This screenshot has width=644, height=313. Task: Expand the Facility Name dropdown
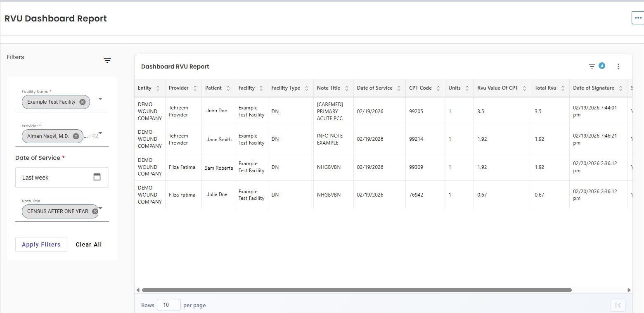pyautogui.click(x=100, y=99)
